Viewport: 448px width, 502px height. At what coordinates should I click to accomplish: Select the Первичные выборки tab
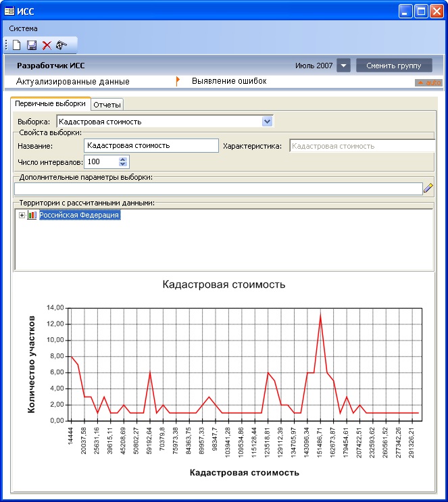coord(51,104)
